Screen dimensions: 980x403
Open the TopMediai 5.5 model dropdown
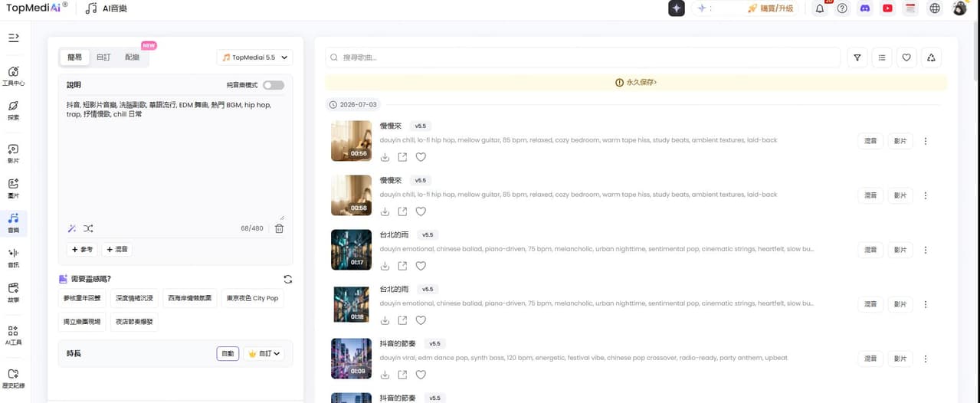pyautogui.click(x=255, y=57)
